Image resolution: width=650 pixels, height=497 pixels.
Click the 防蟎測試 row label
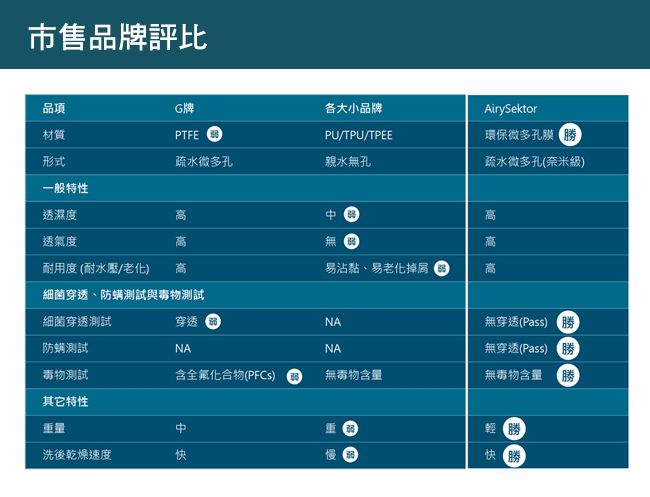click(x=65, y=348)
